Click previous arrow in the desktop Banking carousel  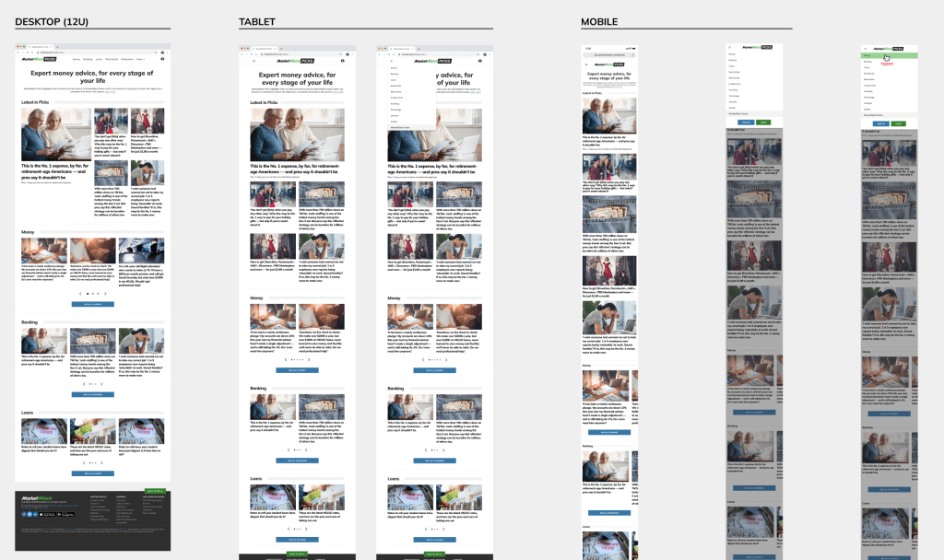[84, 383]
